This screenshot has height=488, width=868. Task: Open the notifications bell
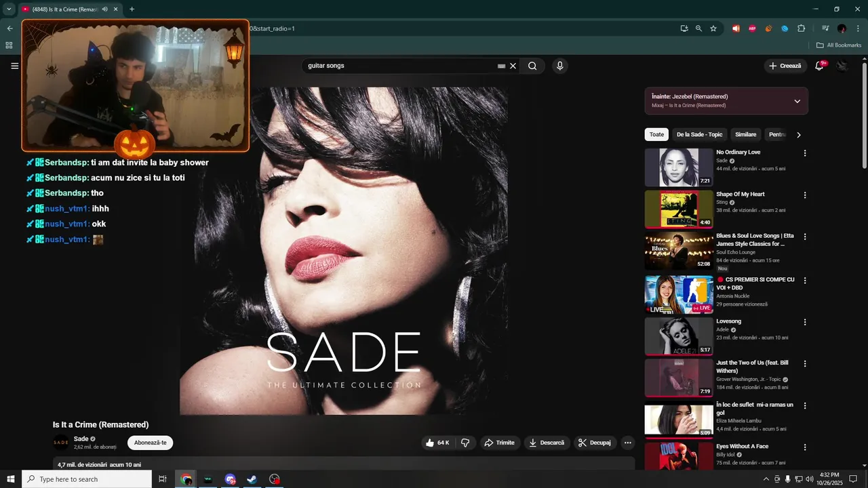coord(819,66)
